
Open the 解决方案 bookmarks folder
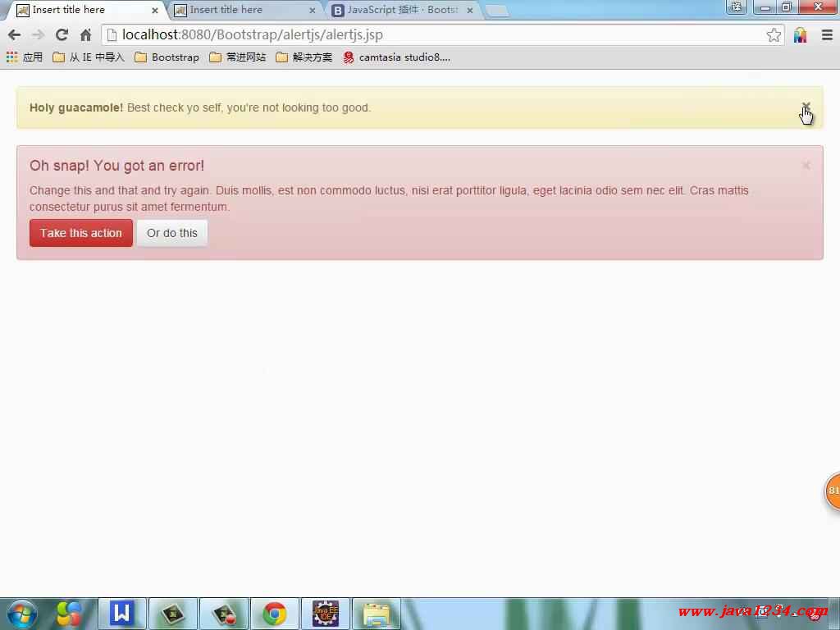(x=304, y=57)
